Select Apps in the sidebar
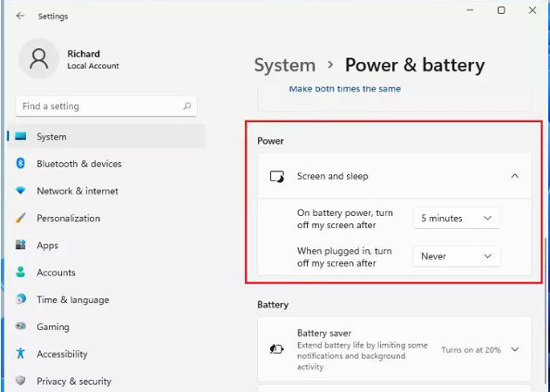 coord(47,246)
